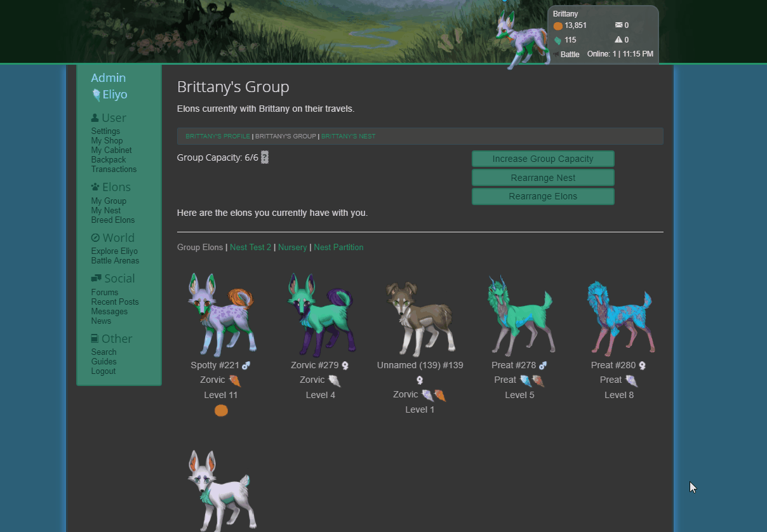767x532 pixels.
Task: Open Breed Elons in the sidebar
Action: pos(113,220)
